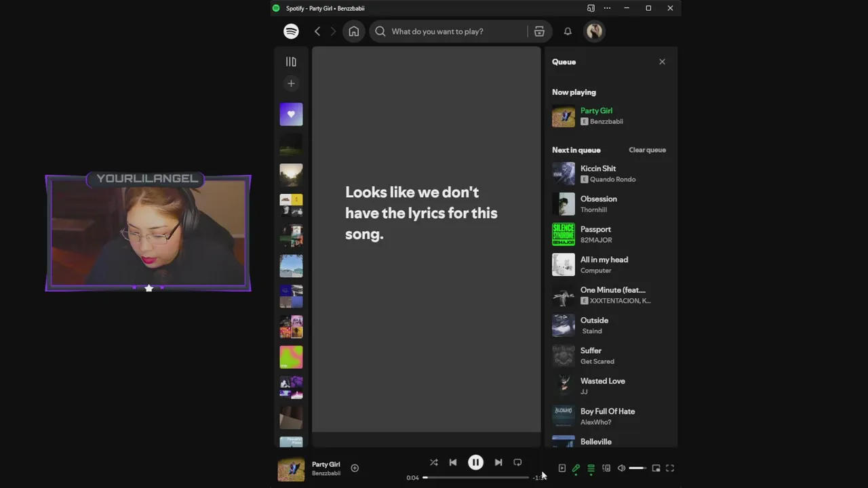Open the Browse icon in the search bar
868x488 pixels.
[539, 31]
